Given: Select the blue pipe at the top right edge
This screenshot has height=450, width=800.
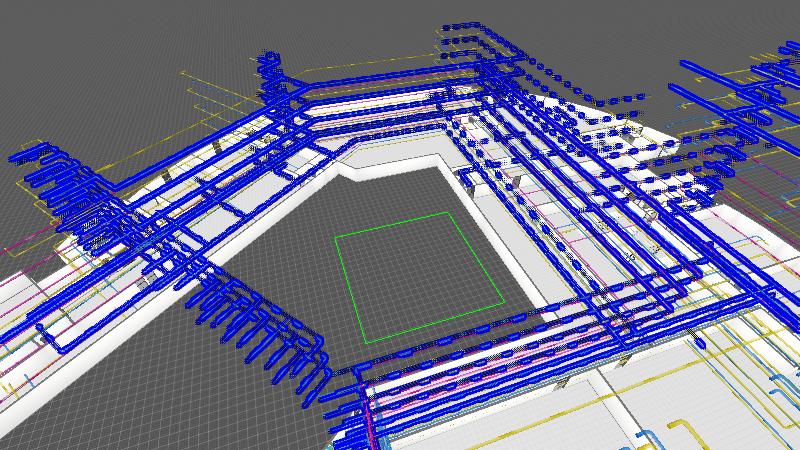Looking at the screenshot, I should pos(730,75).
